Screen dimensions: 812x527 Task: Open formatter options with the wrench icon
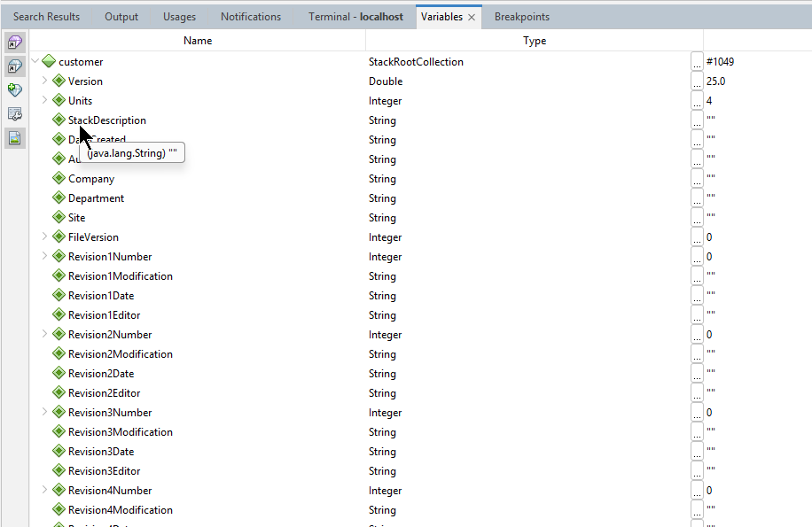pos(15,114)
